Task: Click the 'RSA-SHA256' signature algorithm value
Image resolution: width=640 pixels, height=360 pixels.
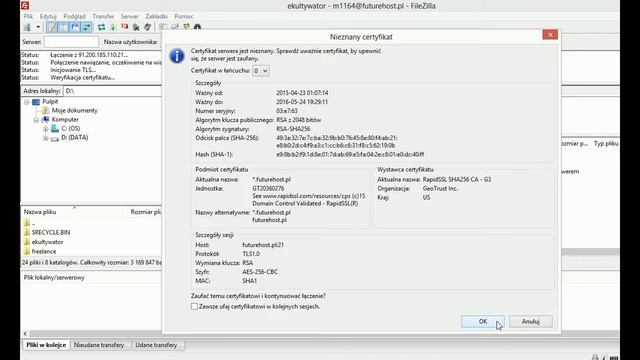Action: click(x=293, y=129)
